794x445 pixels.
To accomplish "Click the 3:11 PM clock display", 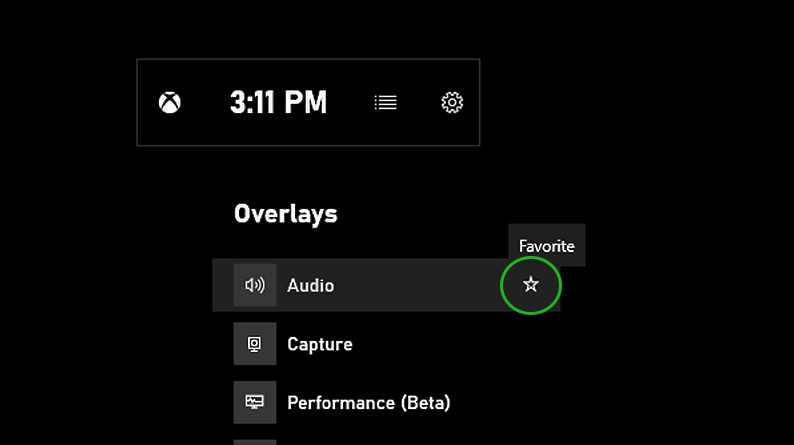I will tap(279, 102).
